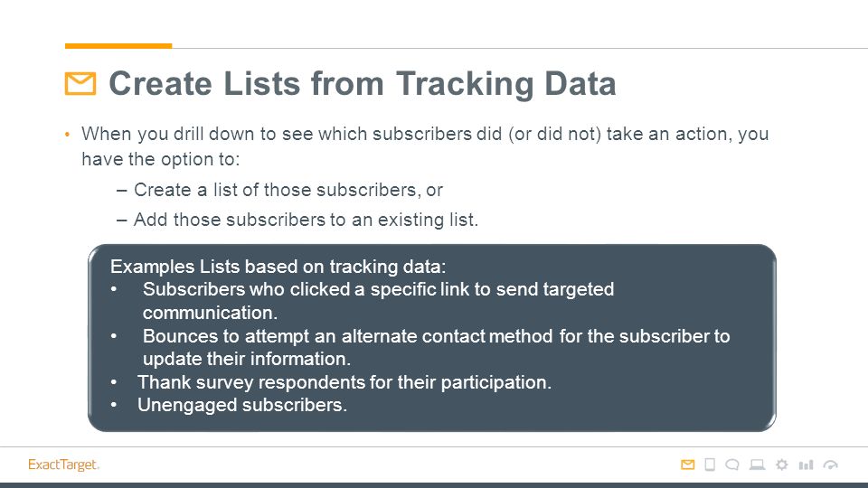Screen dimensions: 868x488
Task: Click 'Subscribers who clicked a specific link' bullet
Action: [x=378, y=301]
